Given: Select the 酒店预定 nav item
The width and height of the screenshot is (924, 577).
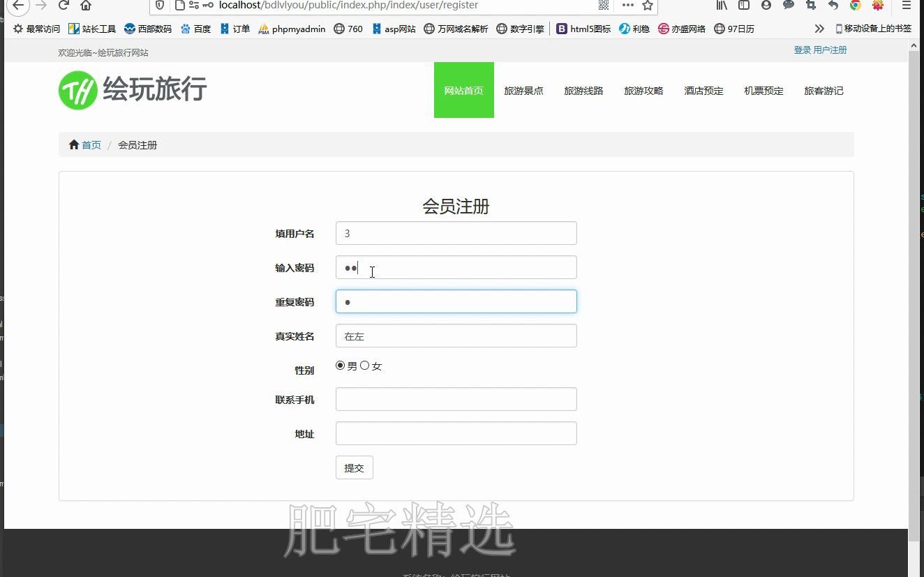Looking at the screenshot, I should tap(703, 91).
